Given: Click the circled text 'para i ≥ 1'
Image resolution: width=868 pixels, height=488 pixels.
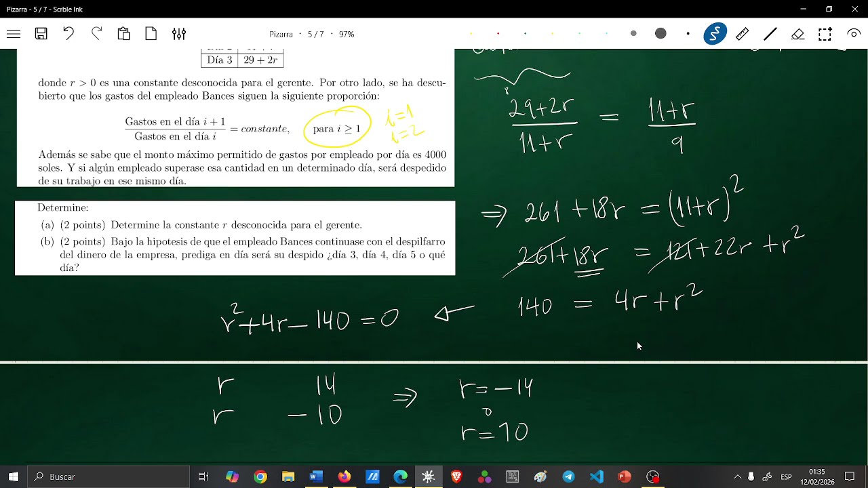Looking at the screenshot, I should coord(337,129).
